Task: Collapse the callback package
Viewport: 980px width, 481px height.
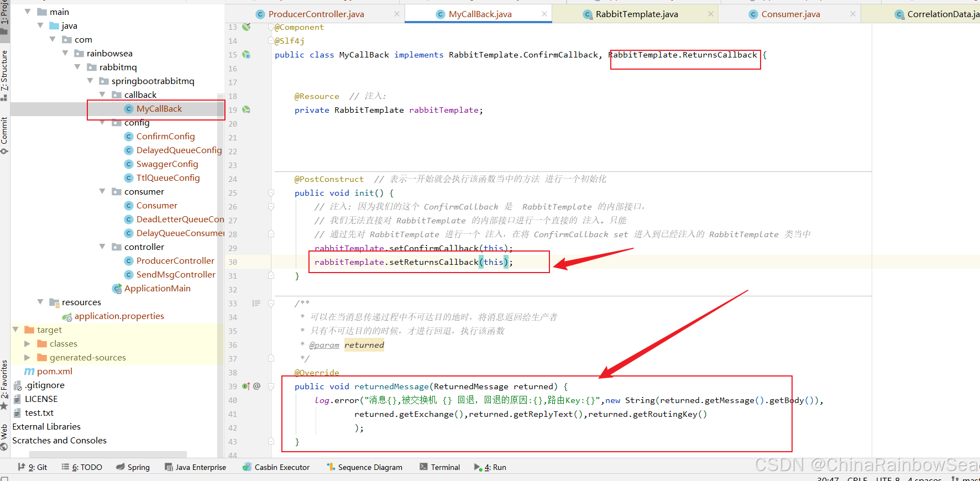Action: click(x=102, y=95)
